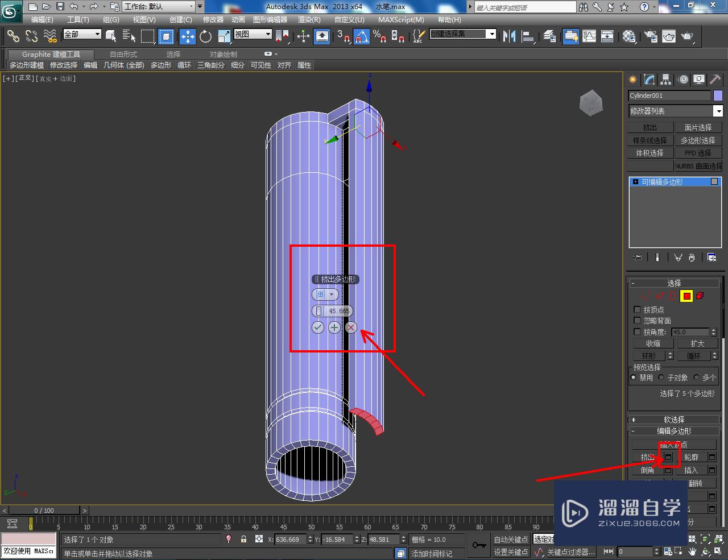This screenshot has width=728, height=560.
Task: Open the Material Editor
Action: [x=628, y=36]
